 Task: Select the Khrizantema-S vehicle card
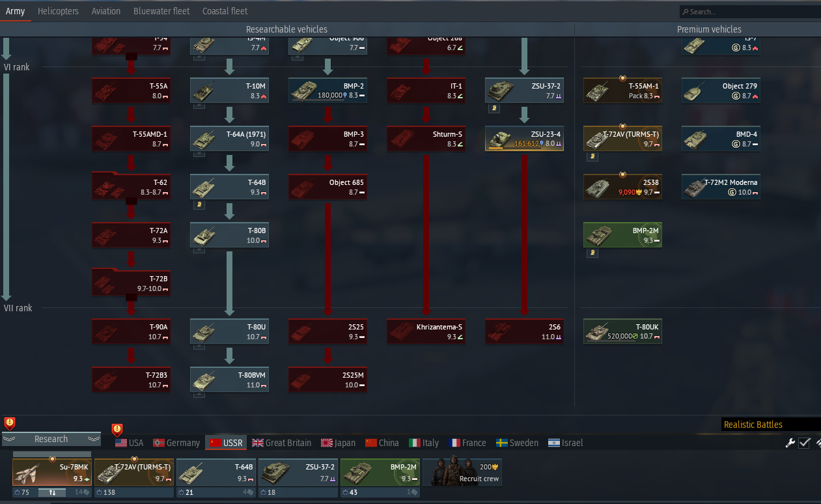click(426, 331)
